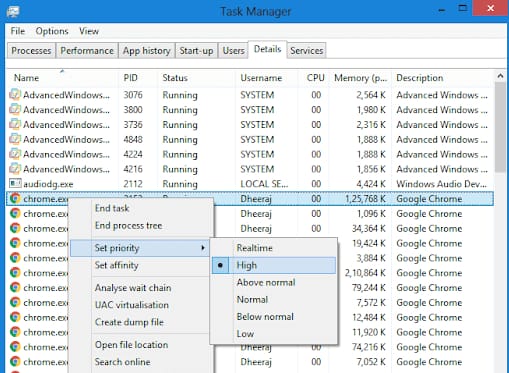Screen dimensions: 509x373
Task: Set priority to Low
Action: coord(274,334)
